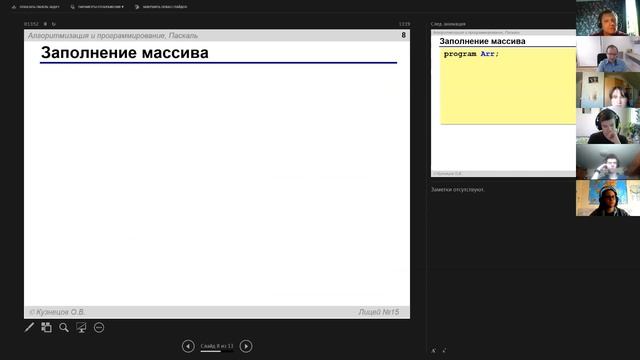Pause the presentation timer
The height and width of the screenshot is (360, 640).
[45, 24]
